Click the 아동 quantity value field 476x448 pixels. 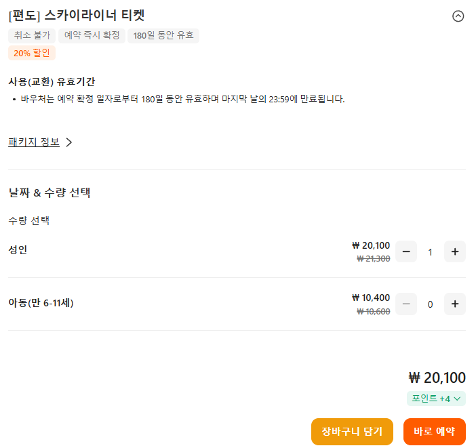pyautogui.click(x=430, y=304)
